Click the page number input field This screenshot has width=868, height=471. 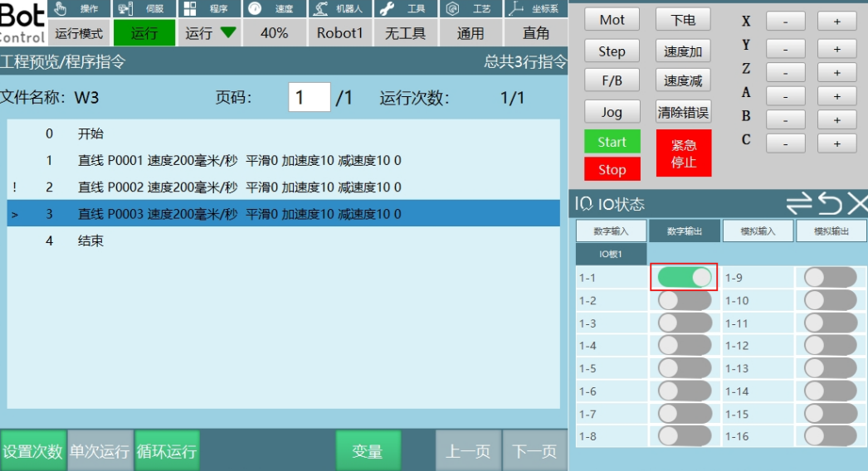(x=310, y=97)
